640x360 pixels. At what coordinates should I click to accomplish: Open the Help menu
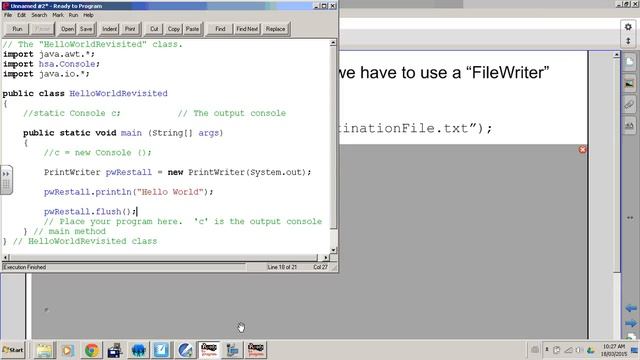pyautogui.click(x=88, y=15)
